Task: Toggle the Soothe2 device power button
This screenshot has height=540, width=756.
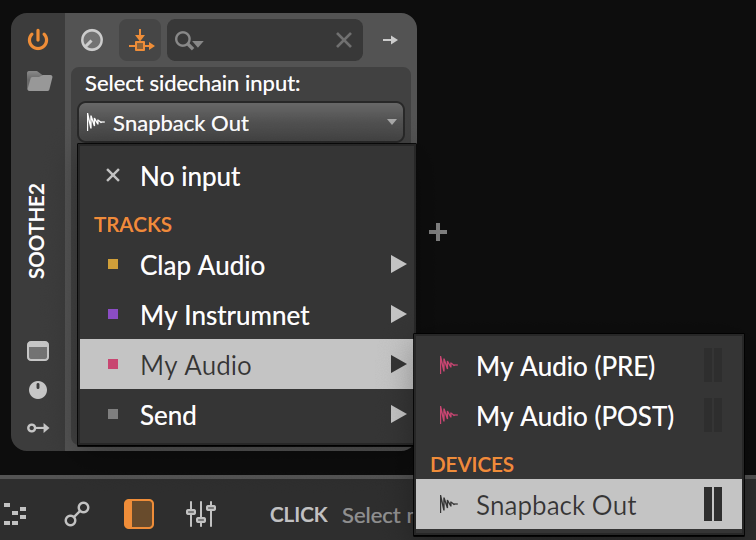Action: (x=38, y=40)
